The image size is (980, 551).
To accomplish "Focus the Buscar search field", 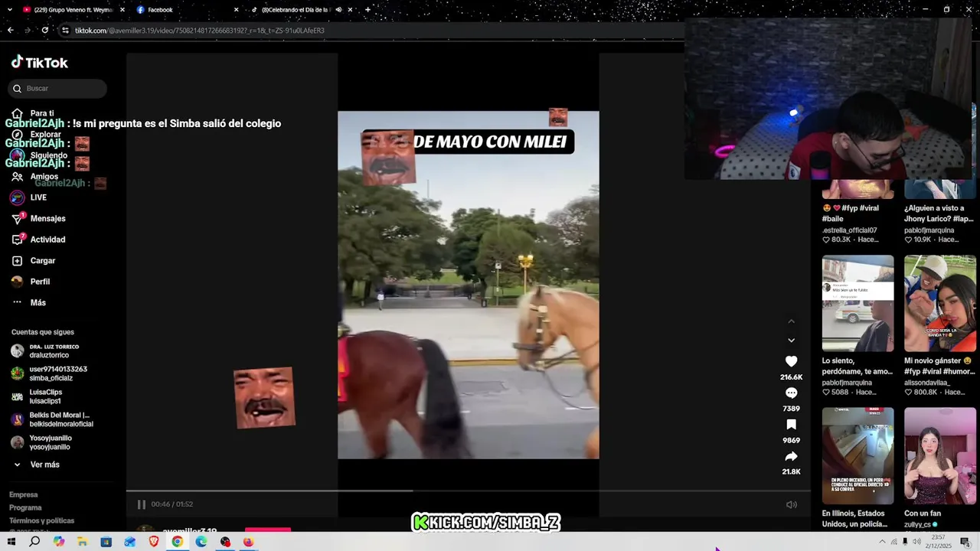I will point(57,89).
